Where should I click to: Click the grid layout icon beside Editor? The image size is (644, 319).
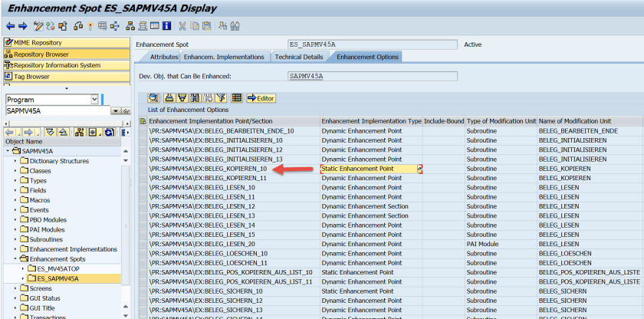(236, 98)
